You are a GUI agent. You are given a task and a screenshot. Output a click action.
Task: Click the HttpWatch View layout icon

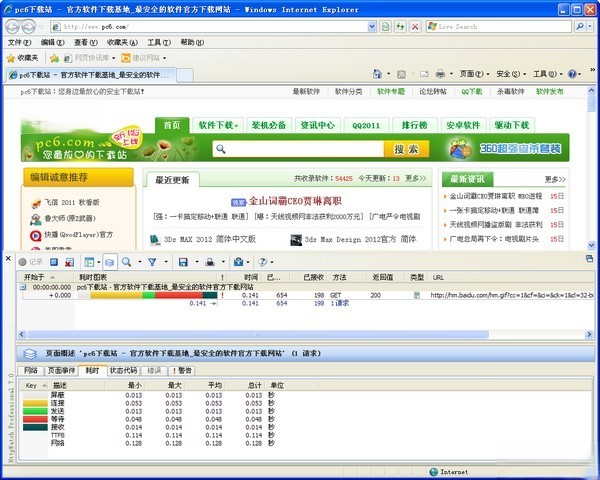[x=89, y=262]
